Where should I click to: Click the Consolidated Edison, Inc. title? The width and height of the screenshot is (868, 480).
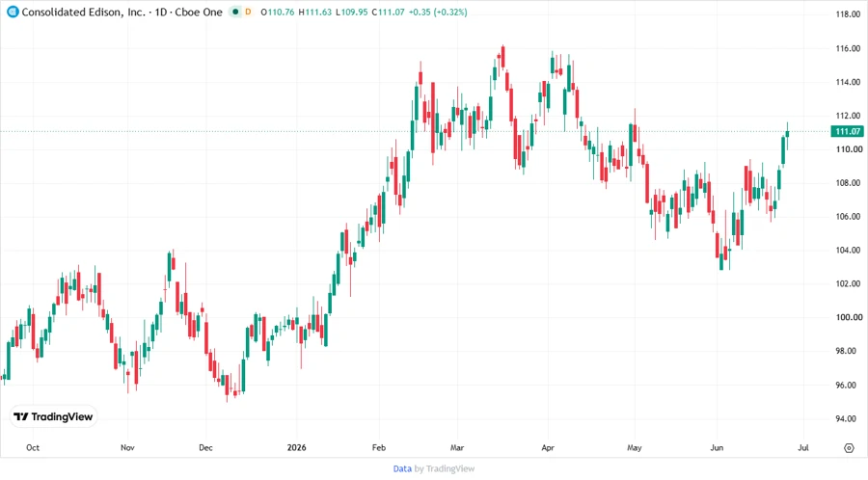[83, 13]
